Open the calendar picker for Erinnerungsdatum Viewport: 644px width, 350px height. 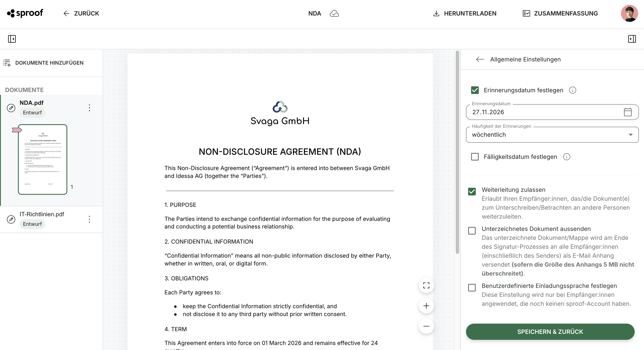click(628, 112)
